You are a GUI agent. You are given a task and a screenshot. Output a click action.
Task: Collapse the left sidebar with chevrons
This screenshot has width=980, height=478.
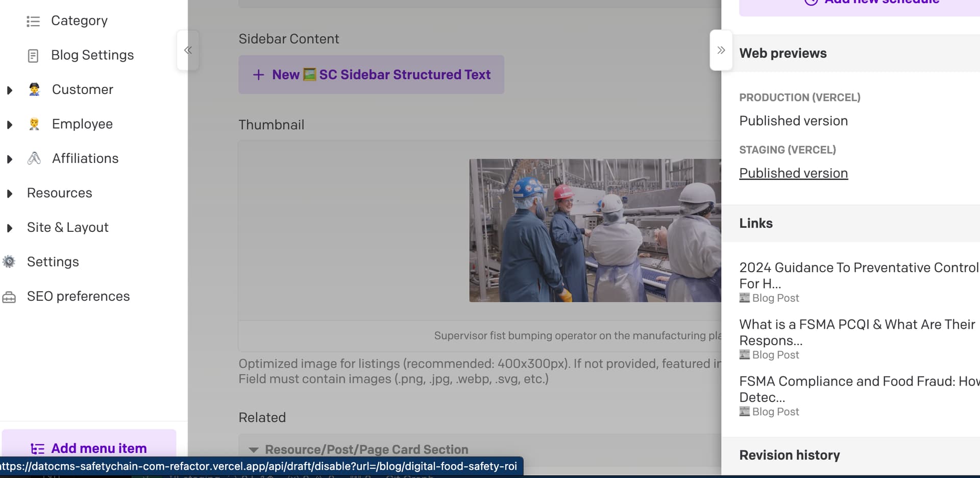click(188, 50)
